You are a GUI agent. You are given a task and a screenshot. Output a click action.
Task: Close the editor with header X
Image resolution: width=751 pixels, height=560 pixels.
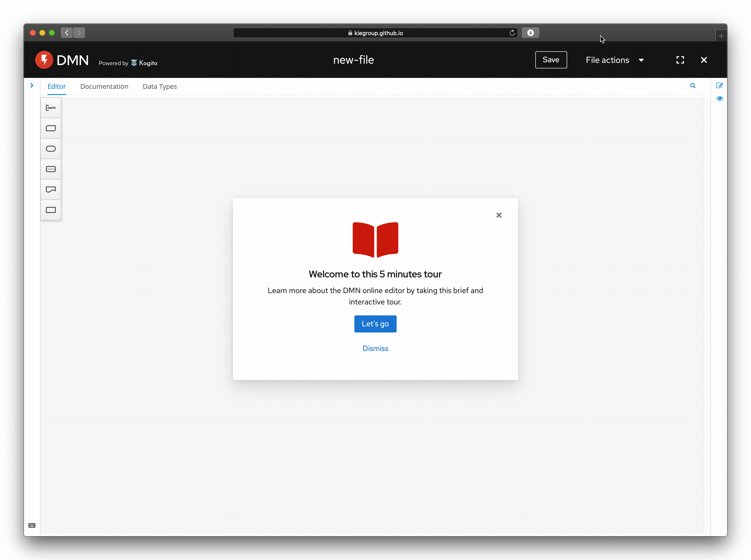pos(704,60)
